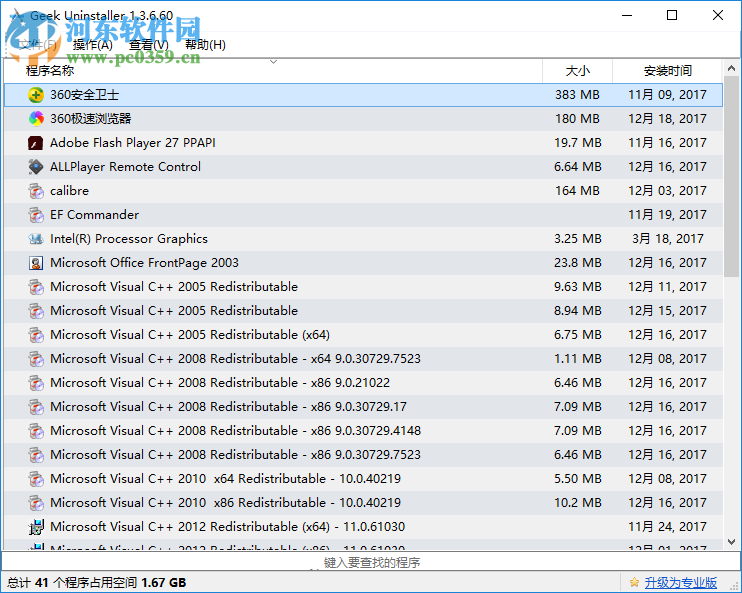Select the 360安全卫士 row name
This screenshot has height=593, width=742.
click(84, 95)
